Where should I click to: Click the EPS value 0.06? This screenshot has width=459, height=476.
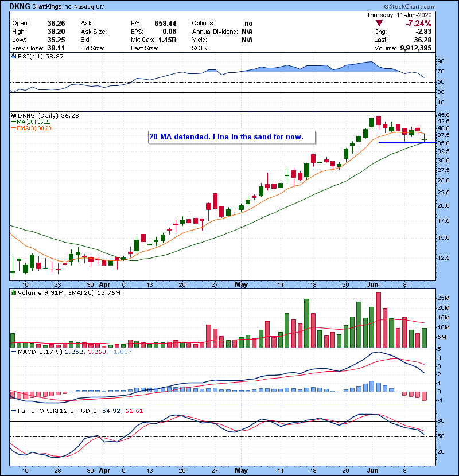pyautogui.click(x=169, y=32)
